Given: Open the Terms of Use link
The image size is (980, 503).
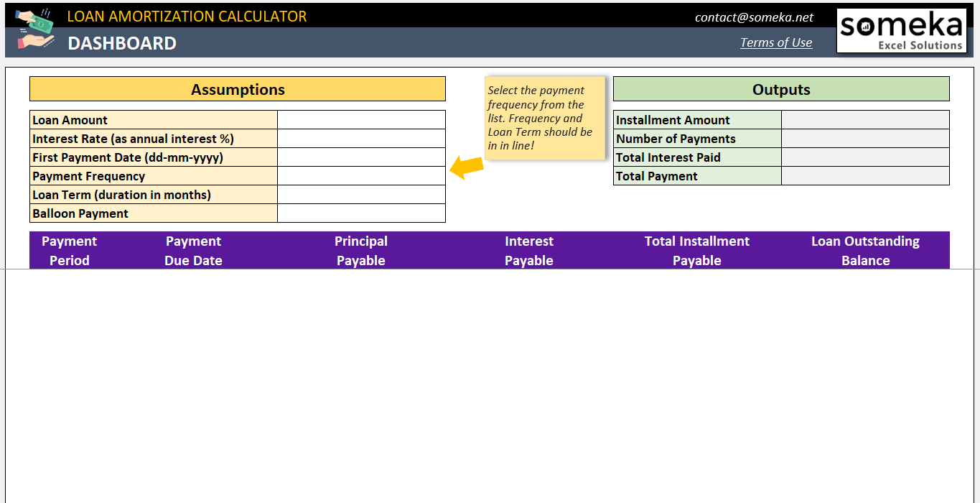Looking at the screenshot, I should (776, 42).
